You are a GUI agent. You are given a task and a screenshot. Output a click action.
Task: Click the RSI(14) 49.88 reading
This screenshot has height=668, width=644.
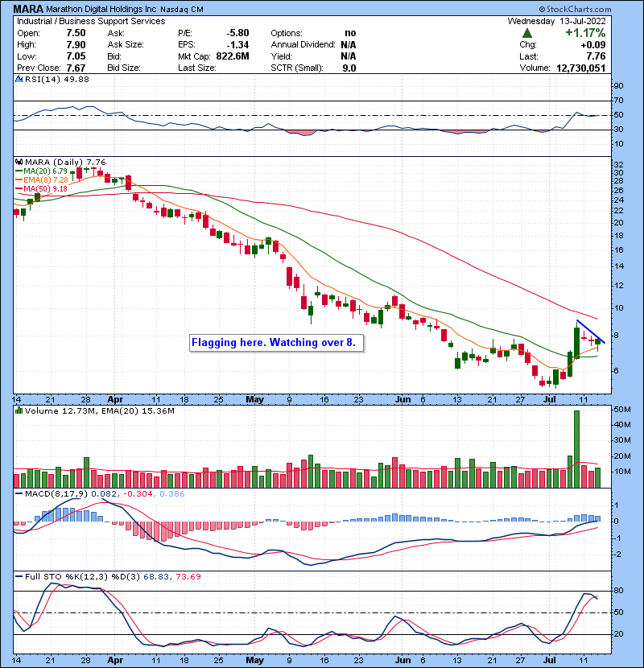coord(57,79)
